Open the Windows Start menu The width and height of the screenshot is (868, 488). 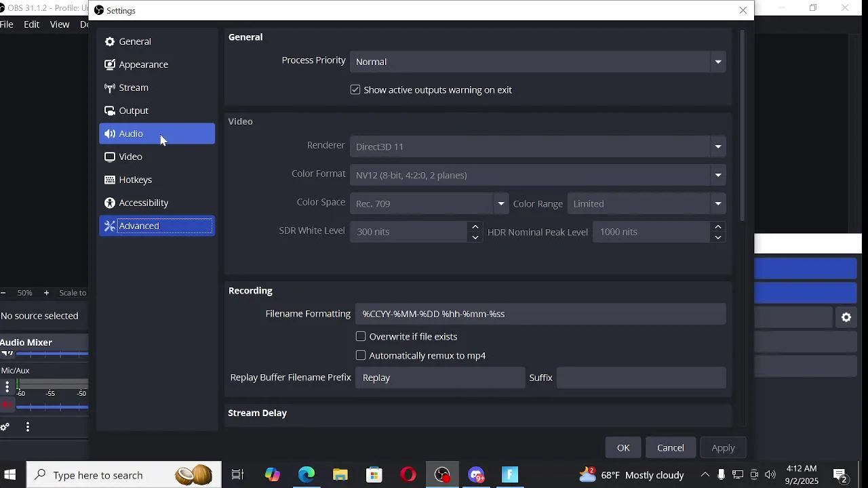click(10, 475)
